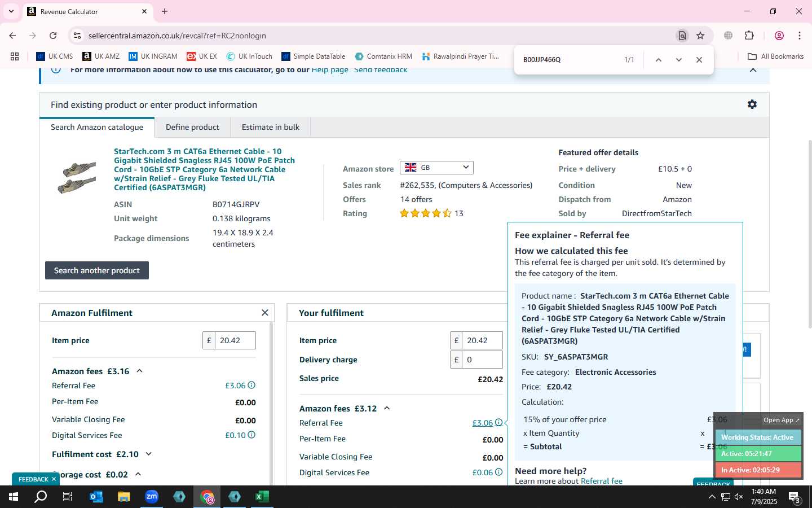Open UK AMZ bookmark
Screen dimensions: 812x508
(101, 56)
